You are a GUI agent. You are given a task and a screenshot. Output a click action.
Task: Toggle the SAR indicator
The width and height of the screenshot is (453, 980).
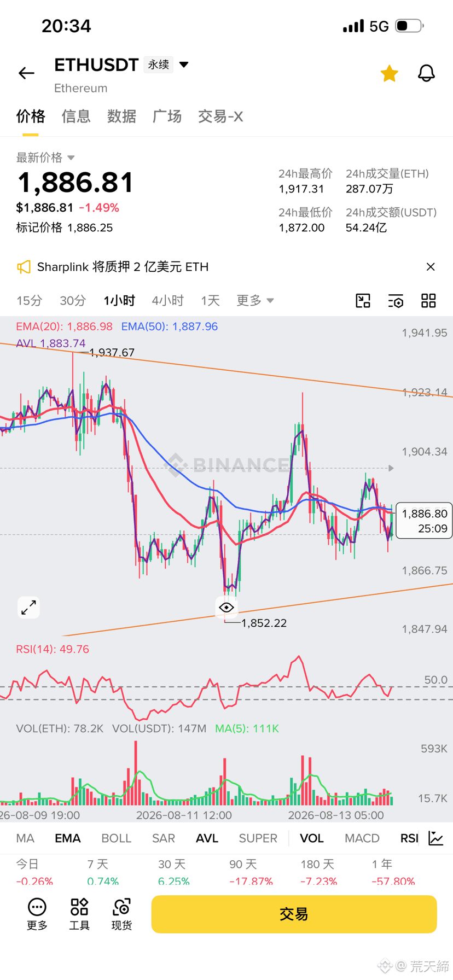164,838
